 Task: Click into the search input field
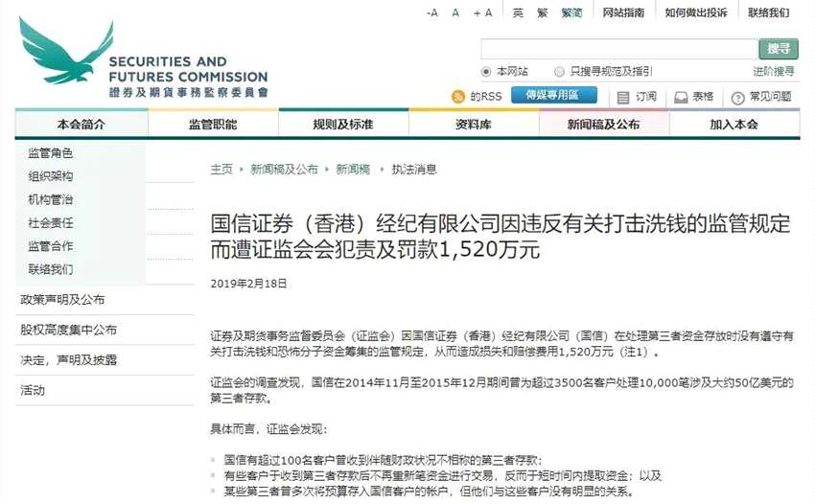(618, 49)
